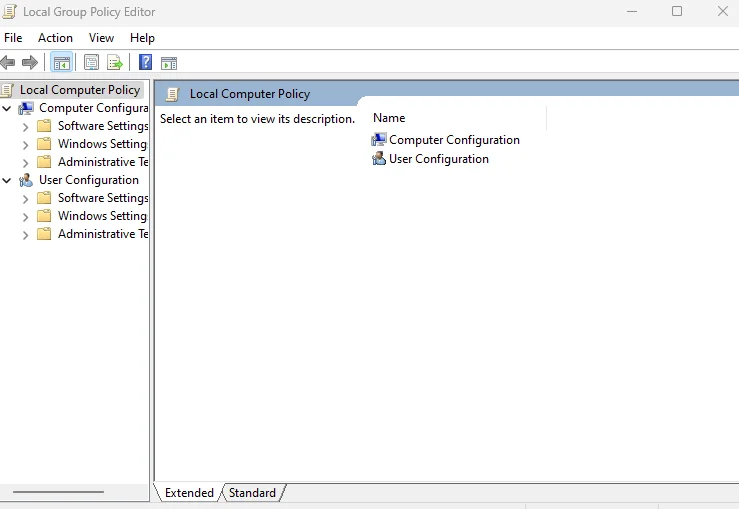Expand Administrative Templates under User Configuration
This screenshot has height=509, width=739.
[x=26, y=235]
